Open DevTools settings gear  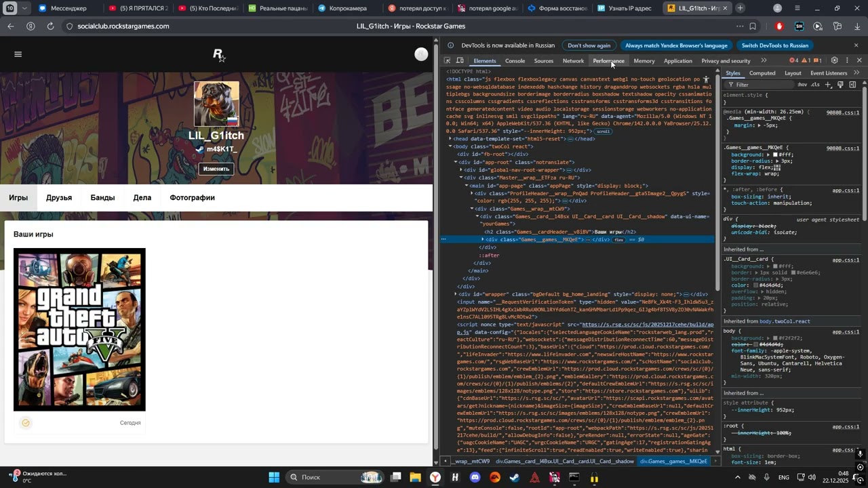coord(835,60)
